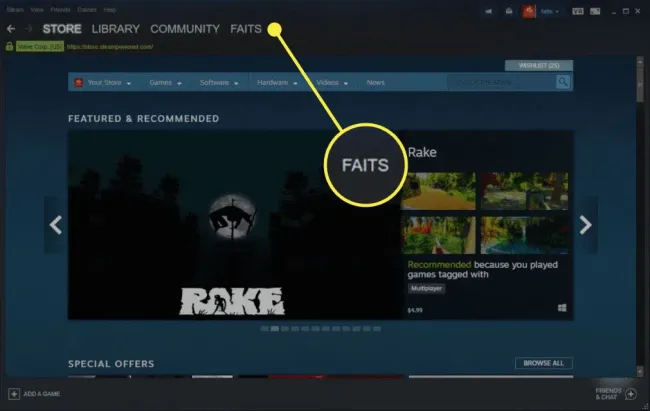This screenshot has width=650, height=411.
Task: Click the Rake game title text
Action: tap(422, 152)
